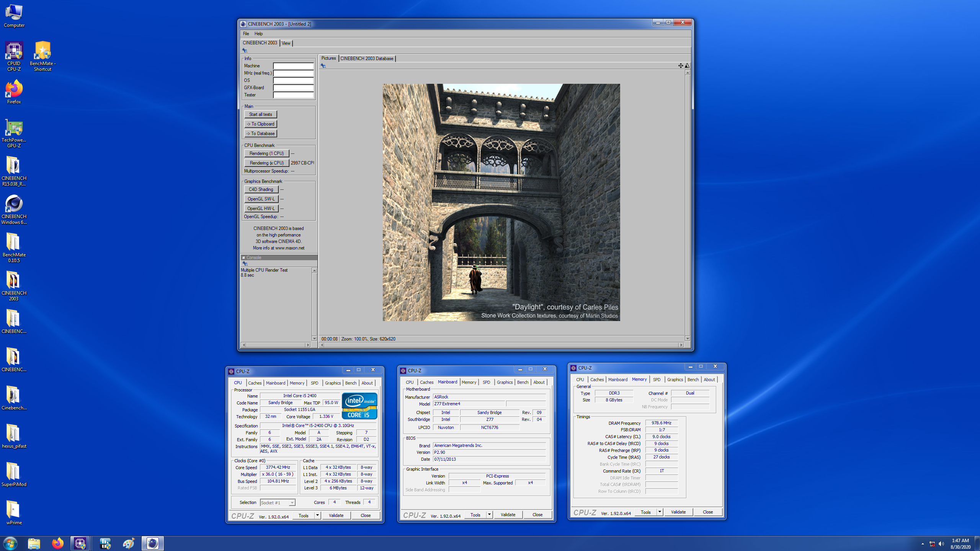Open BenchMate 0.10.5 folder icon
The image size is (980, 551).
click(x=14, y=248)
